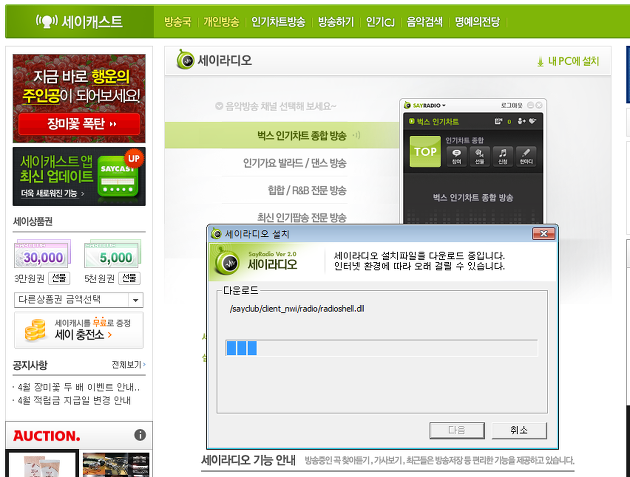Click the 세이 충전소 coin banner
The height and width of the screenshot is (477, 630).
[x=79, y=330]
